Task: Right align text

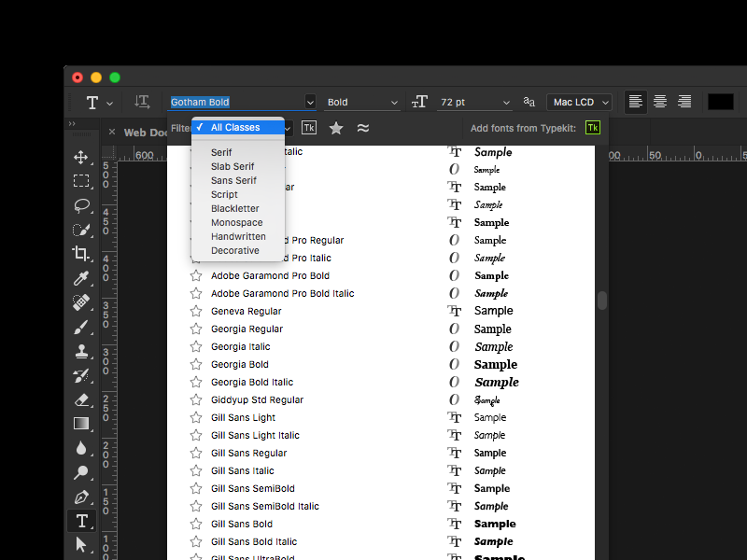Action: (x=684, y=102)
